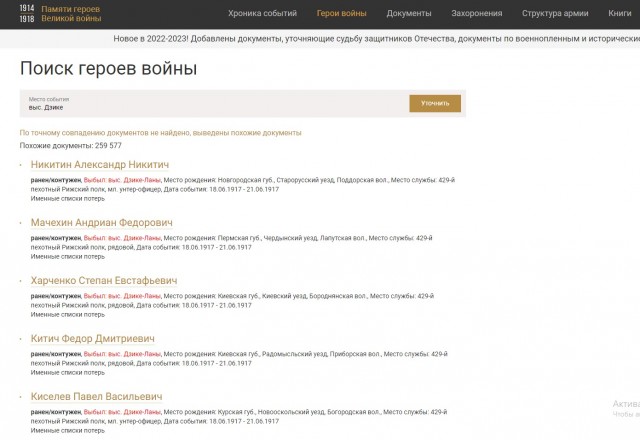640x440 pixels.
Task: Click the Уточнить search button
Action: pyautogui.click(x=435, y=103)
